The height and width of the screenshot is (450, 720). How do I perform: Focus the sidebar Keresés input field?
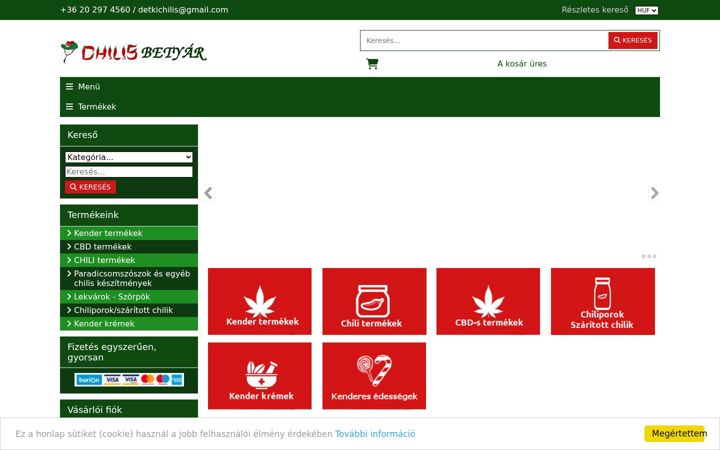(129, 172)
